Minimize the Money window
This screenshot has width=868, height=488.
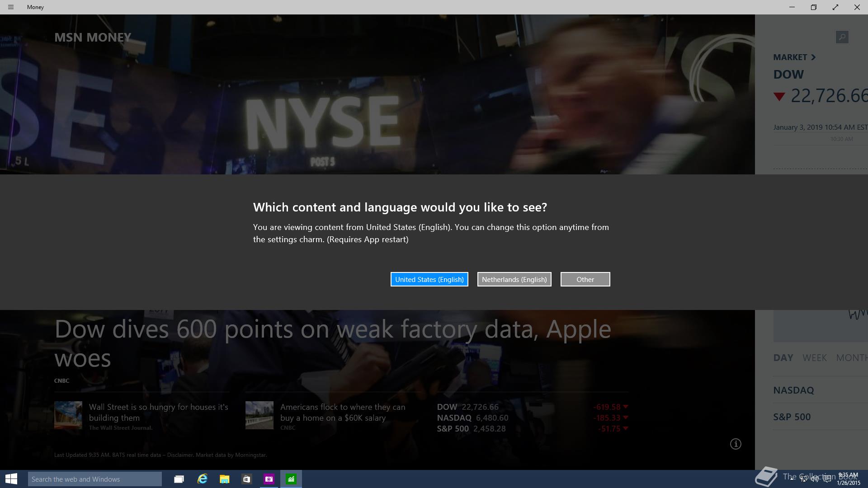pyautogui.click(x=792, y=7)
